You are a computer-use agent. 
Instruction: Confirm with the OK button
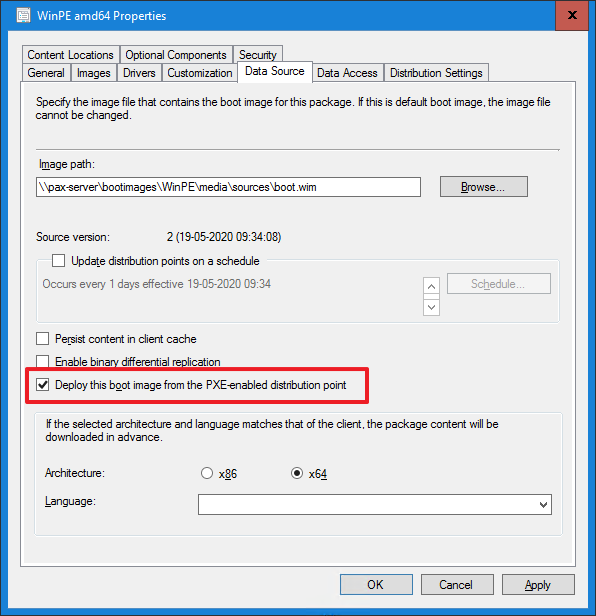tap(376, 585)
